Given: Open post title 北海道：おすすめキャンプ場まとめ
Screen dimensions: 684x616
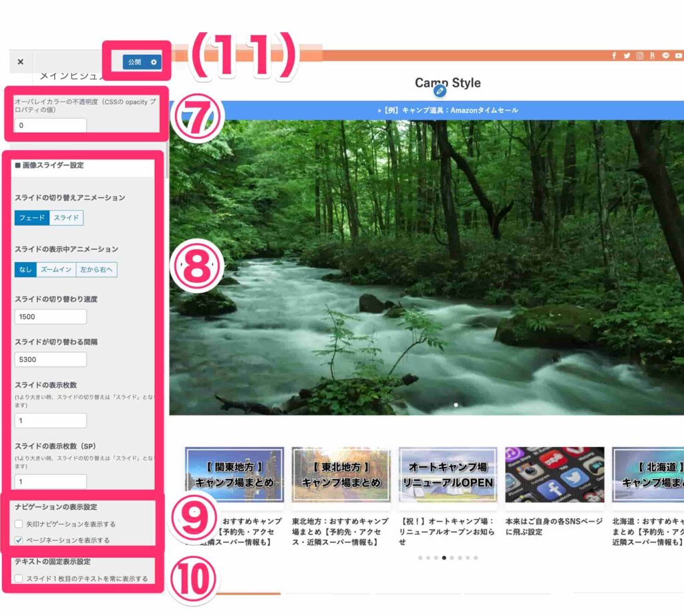Looking at the screenshot, I should click(648, 531).
